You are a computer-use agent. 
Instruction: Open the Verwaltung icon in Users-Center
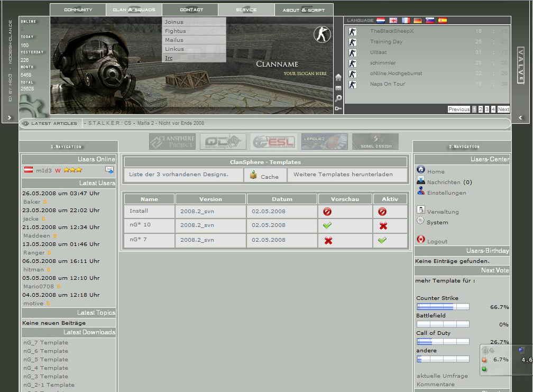point(421,209)
